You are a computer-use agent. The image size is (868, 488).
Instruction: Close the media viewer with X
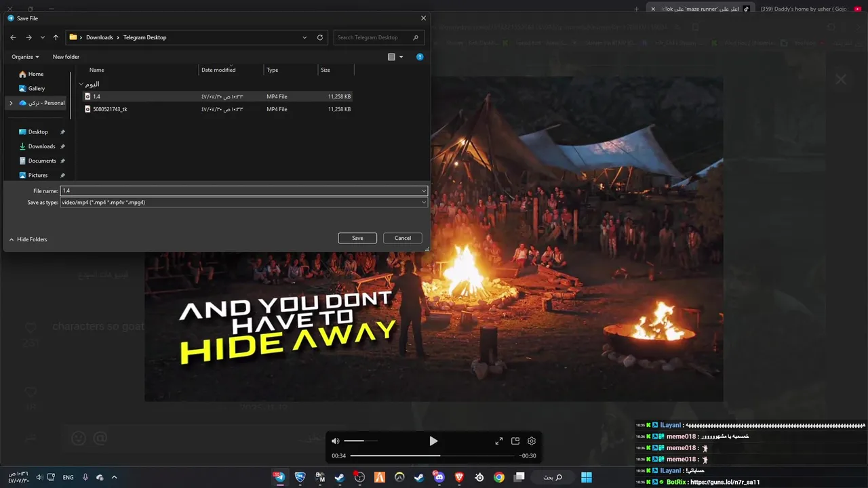point(841,79)
